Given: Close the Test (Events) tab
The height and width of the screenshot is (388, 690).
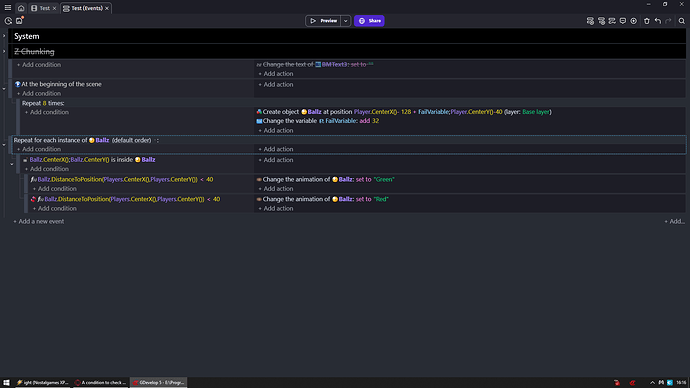Looking at the screenshot, I should 106,8.
